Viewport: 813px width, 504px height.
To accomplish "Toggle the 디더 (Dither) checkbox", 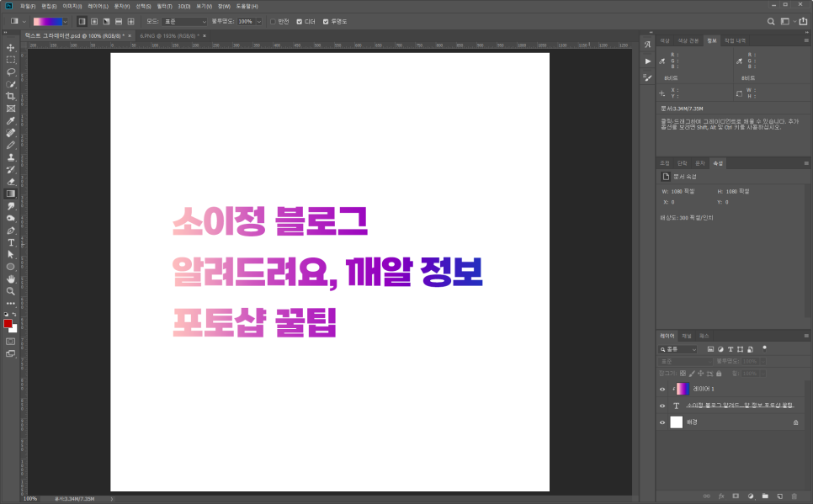I will [300, 21].
